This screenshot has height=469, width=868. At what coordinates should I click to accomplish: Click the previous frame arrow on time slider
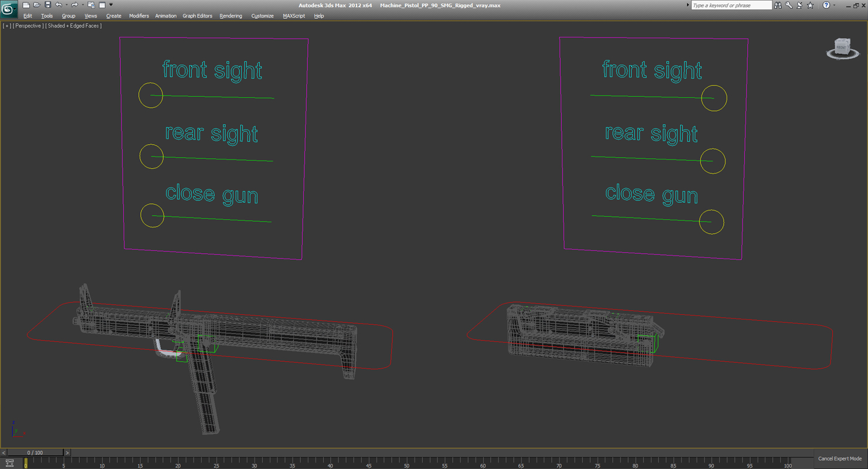pos(4,453)
